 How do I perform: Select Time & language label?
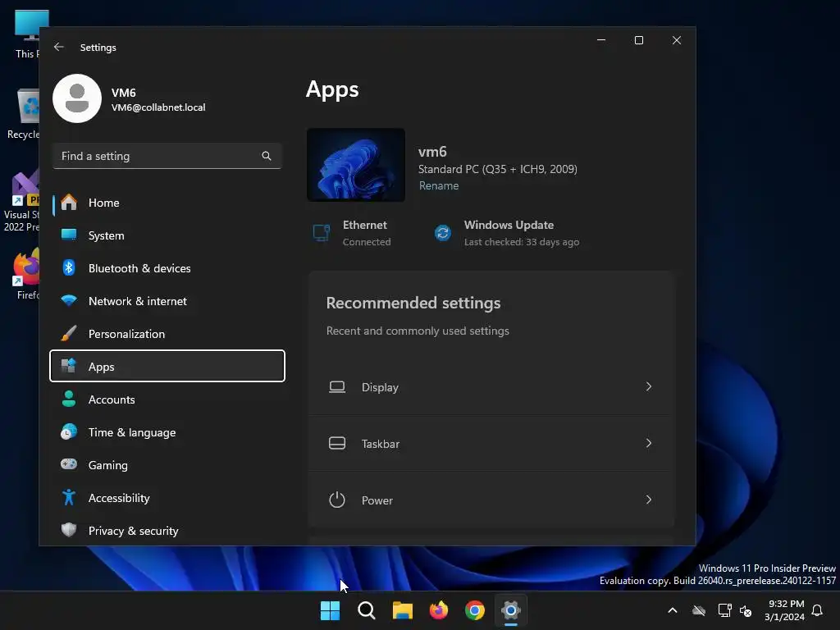(132, 432)
